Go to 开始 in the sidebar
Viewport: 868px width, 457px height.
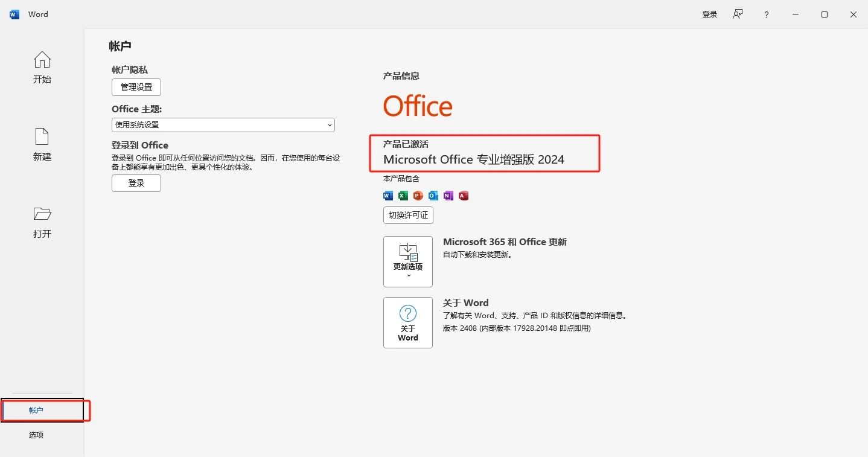[42, 68]
